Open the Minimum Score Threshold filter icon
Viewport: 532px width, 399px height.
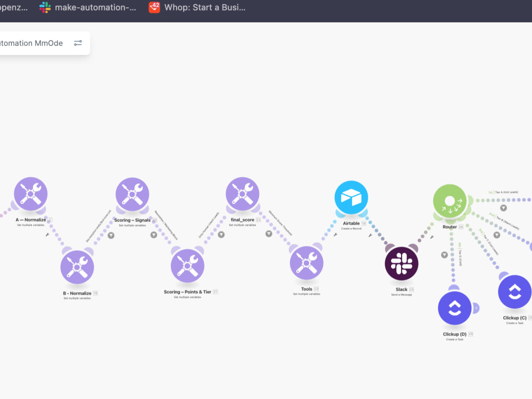(269, 234)
